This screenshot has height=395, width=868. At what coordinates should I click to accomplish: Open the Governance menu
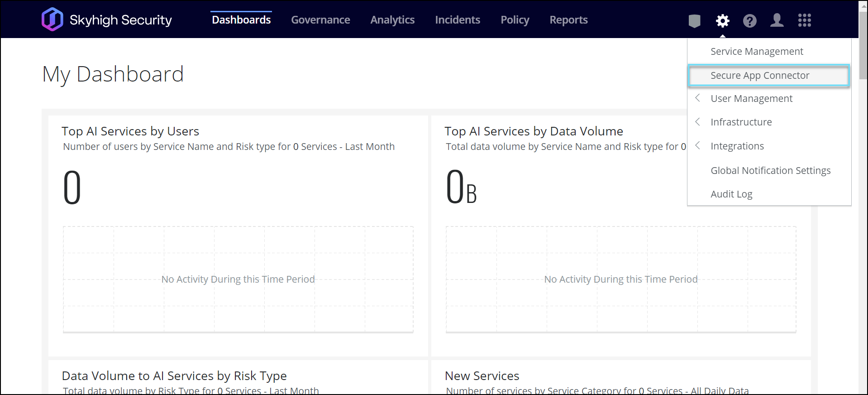coord(320,20)
